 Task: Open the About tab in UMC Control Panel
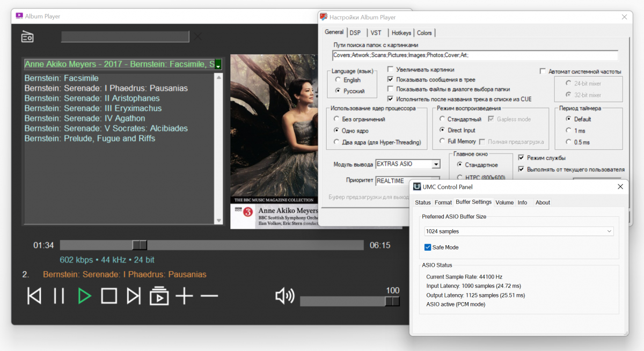543,202
